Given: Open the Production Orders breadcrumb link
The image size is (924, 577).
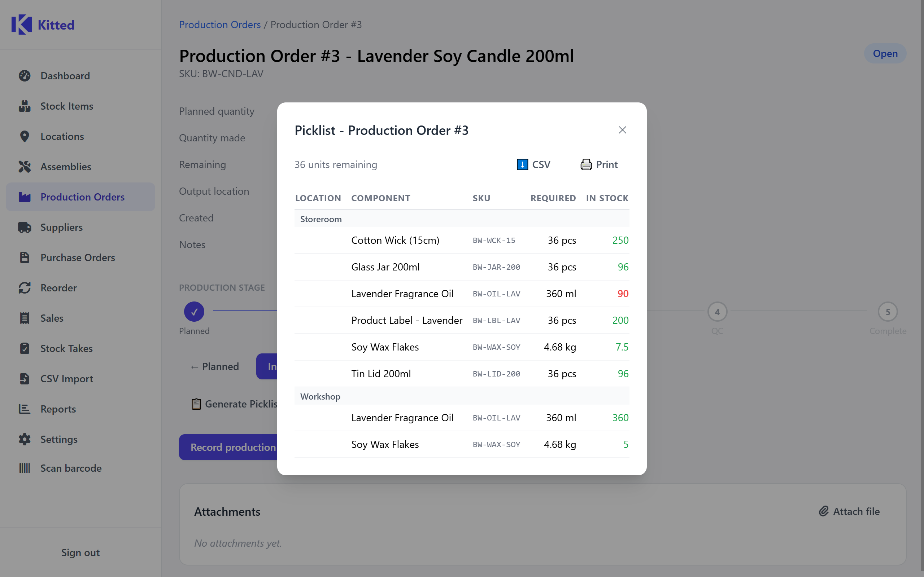Looking at the screenshot, I should (219, 25).
